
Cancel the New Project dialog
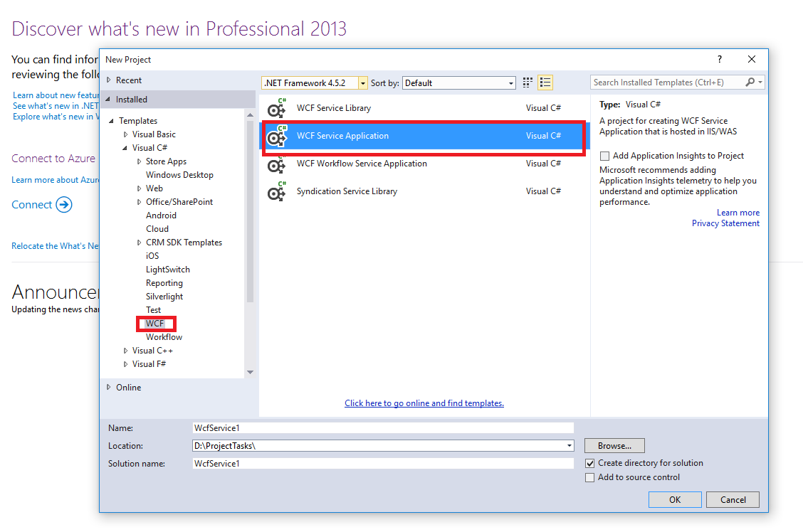[733, 500]
